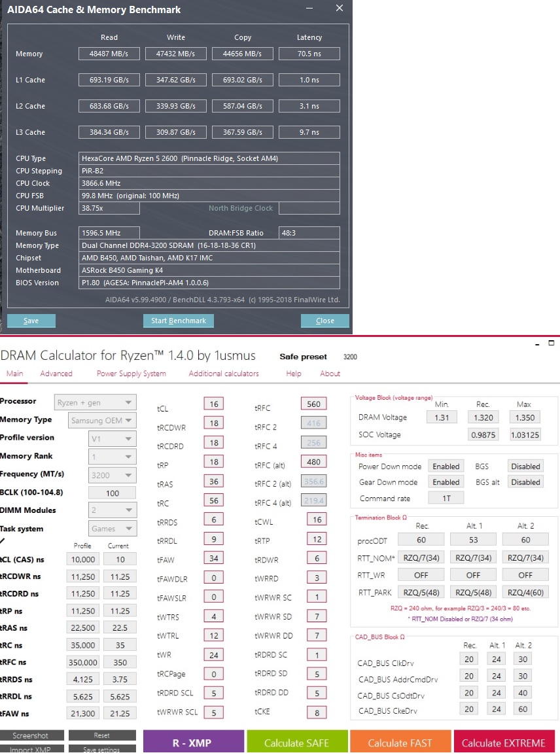560x755 pixels.
Task: Click Gear Down mode Enabled value
Action: (446, 482)
